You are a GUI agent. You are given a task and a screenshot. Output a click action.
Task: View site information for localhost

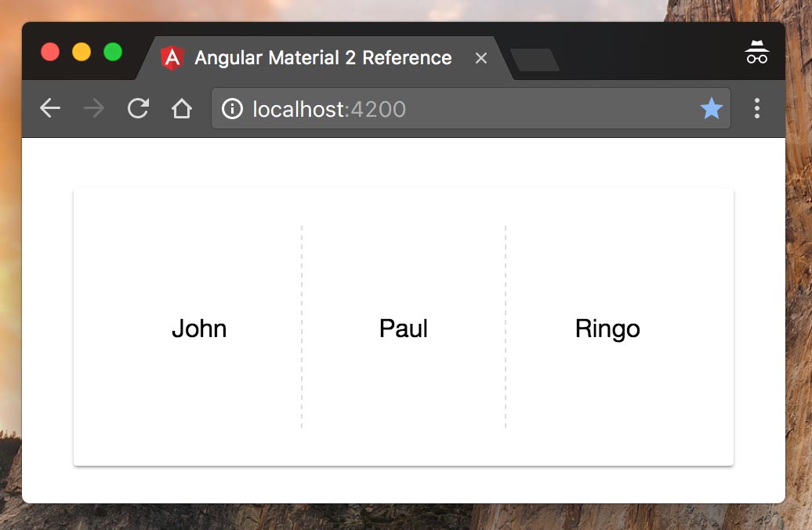[232, 108]
